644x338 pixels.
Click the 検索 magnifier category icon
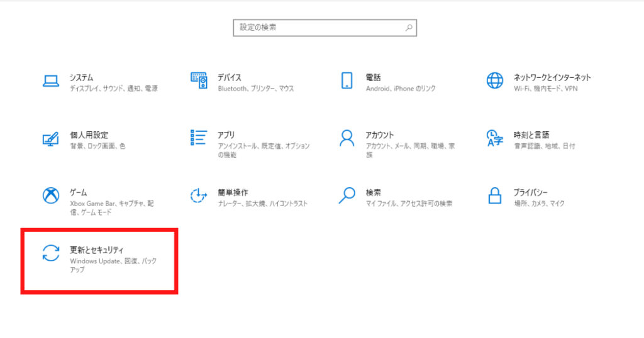[x=347, y=195]
